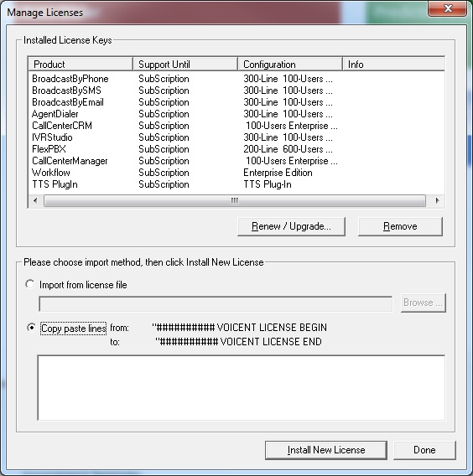
Task: Click the CallCenterManager 100-Users Enterprise configuration cell
Action: (292, 161)
